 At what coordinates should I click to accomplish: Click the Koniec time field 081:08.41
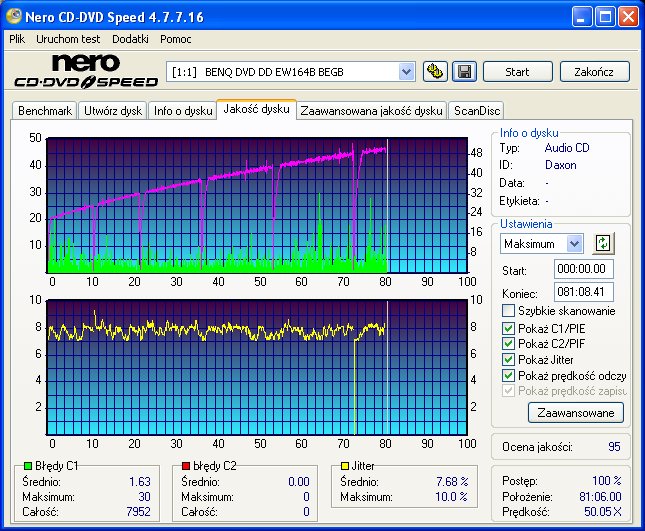click(583, 292)
